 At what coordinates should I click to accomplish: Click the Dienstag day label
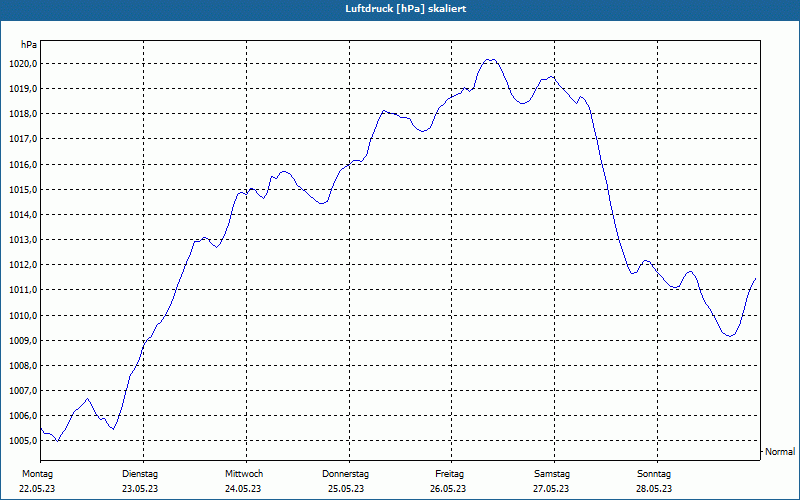pos(140,474)
